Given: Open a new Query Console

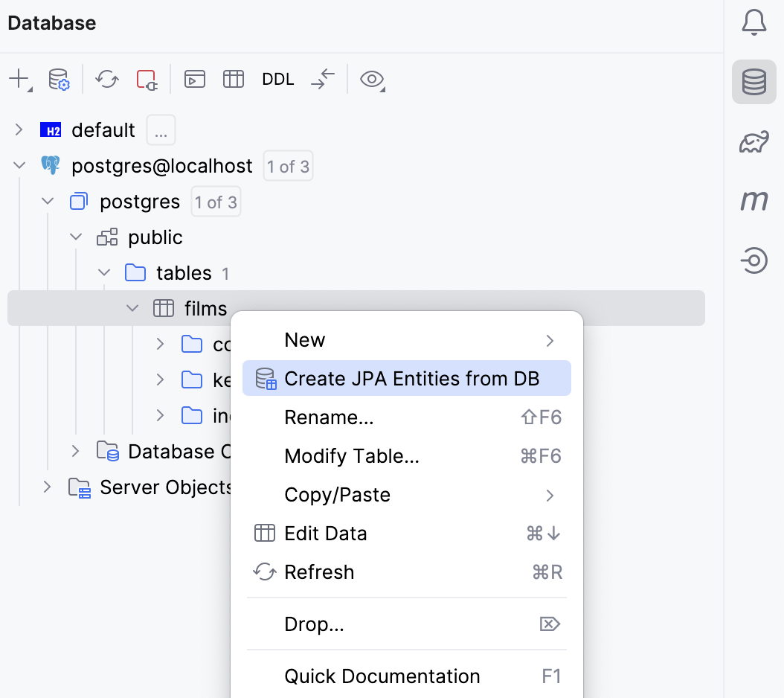Looking at the screenshot, I should pyautogui.click(x=194, y=79).
